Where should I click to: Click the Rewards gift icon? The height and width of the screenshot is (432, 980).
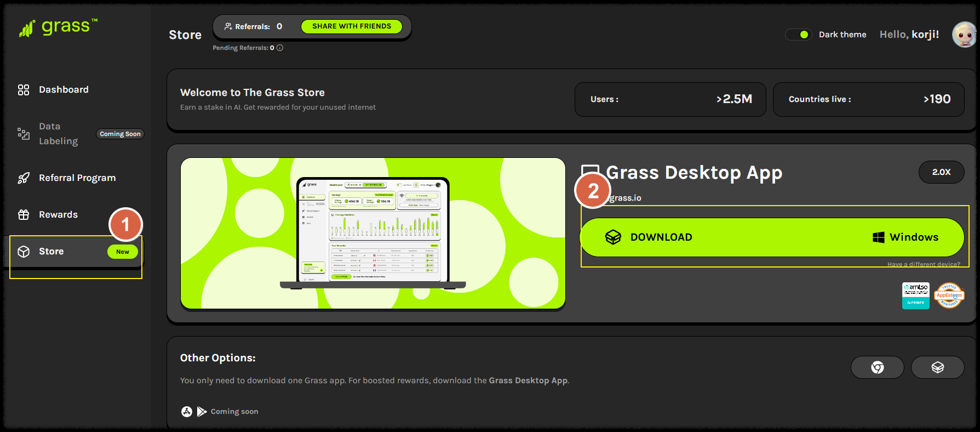pyautogui.click(x=24, y=214)
